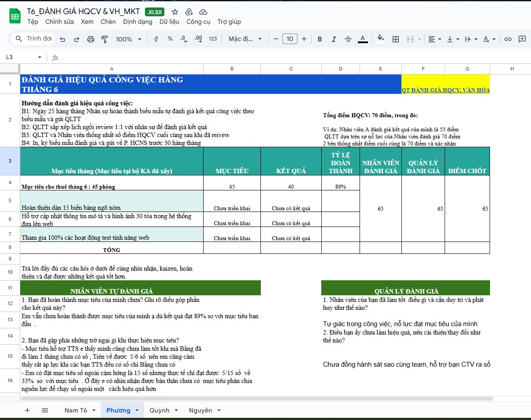Open the borders tool
Viewport: 531px width, 420px height.
coord(396,39)
